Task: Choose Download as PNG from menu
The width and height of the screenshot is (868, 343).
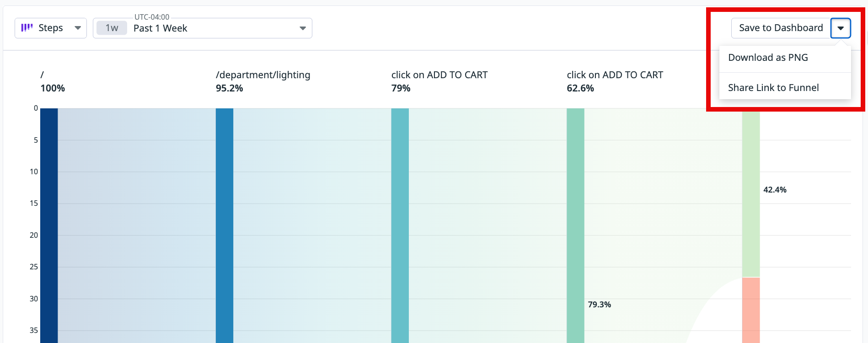Action: point(768,58)
